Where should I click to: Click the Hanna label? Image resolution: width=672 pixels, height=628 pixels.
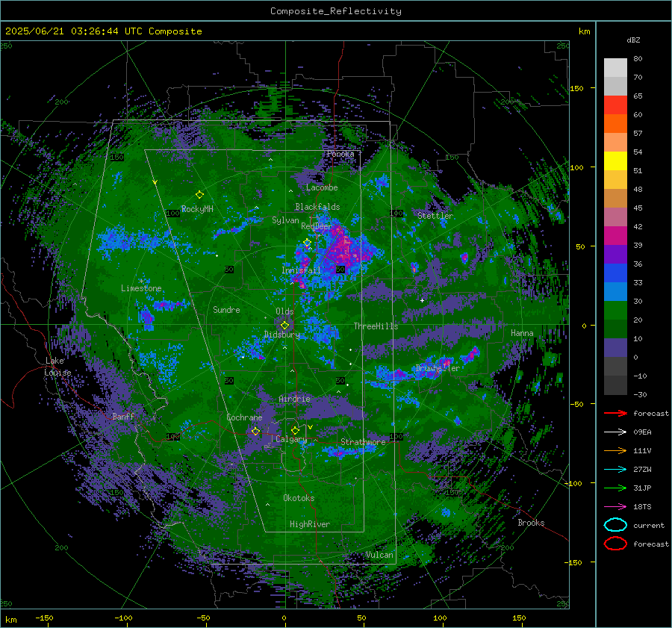click(522, 333)
